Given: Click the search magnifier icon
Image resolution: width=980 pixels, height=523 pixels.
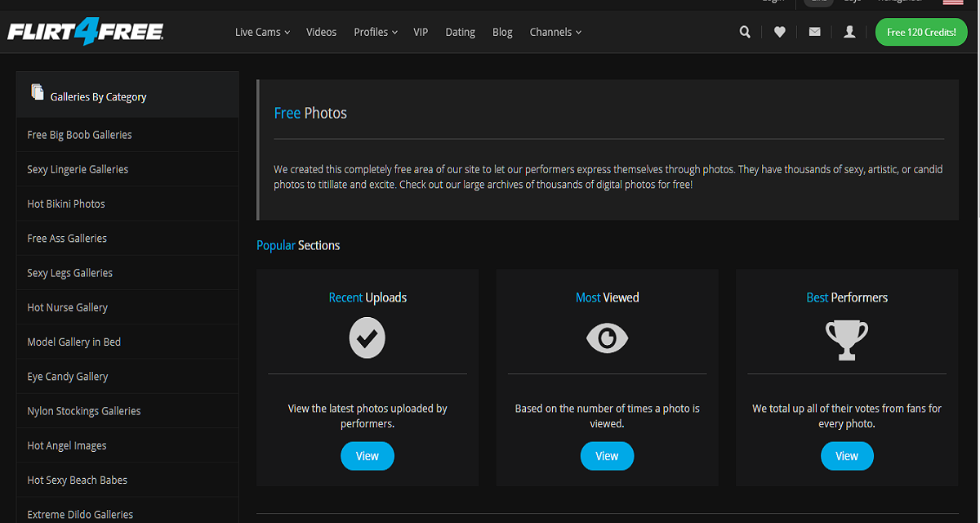Looking at the screenshot, I should [745, 32].
